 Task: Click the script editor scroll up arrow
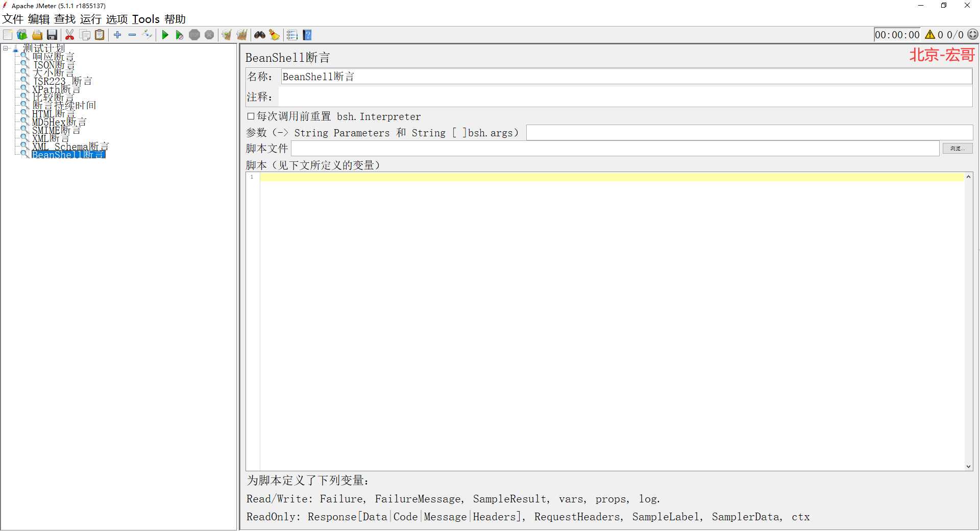(x=968, y=177)
